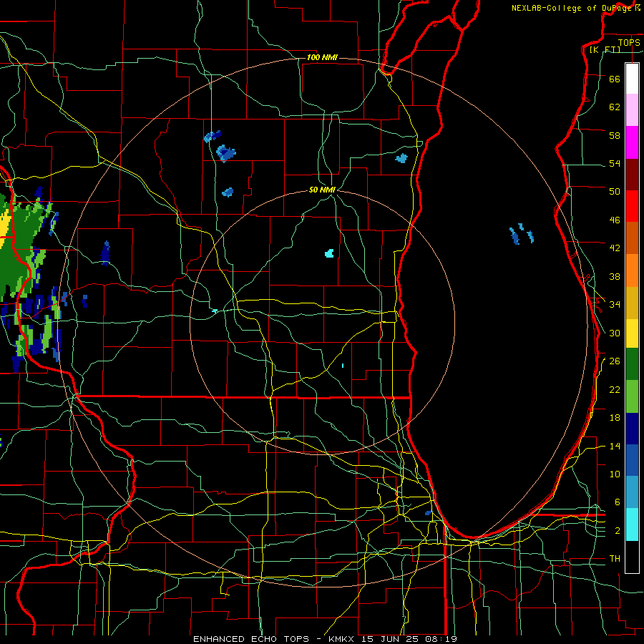Click the 14 value on the legend scale

click(x=615, y=446)
